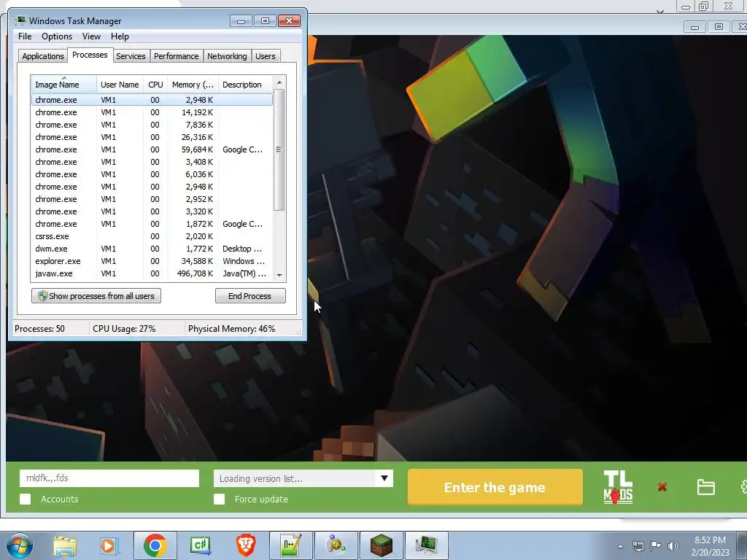The image size is (747, 560).
Task: Launch media player from taskbar
Action: click(108, 545)
